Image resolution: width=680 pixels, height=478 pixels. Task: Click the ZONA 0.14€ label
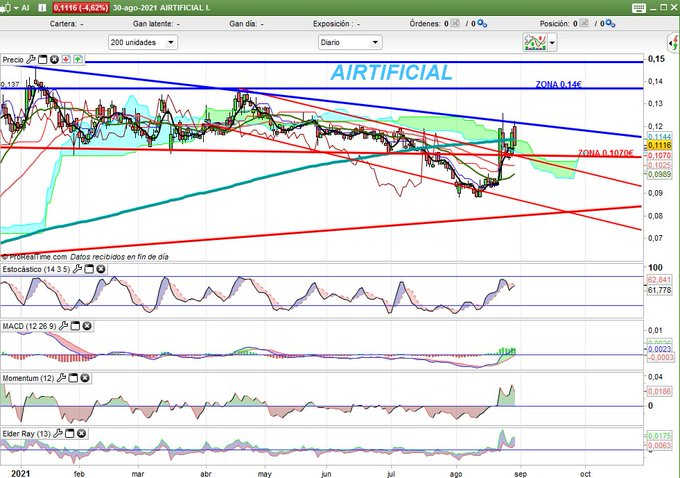[558, 84]
